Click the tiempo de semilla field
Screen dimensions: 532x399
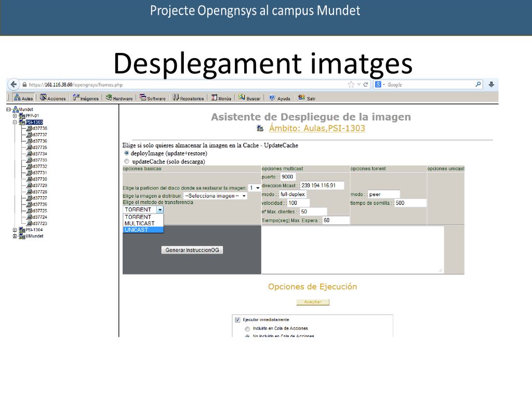tap(410, 203)
